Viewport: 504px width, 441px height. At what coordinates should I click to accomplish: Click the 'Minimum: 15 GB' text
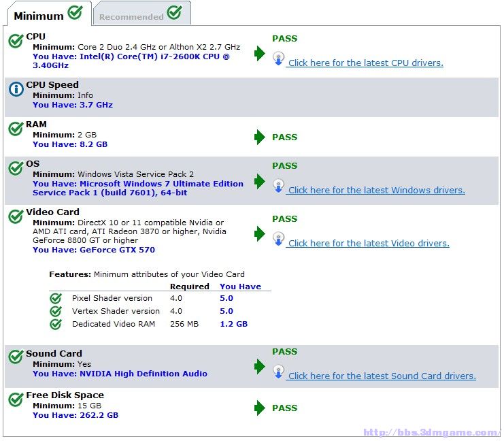point(67,406)
